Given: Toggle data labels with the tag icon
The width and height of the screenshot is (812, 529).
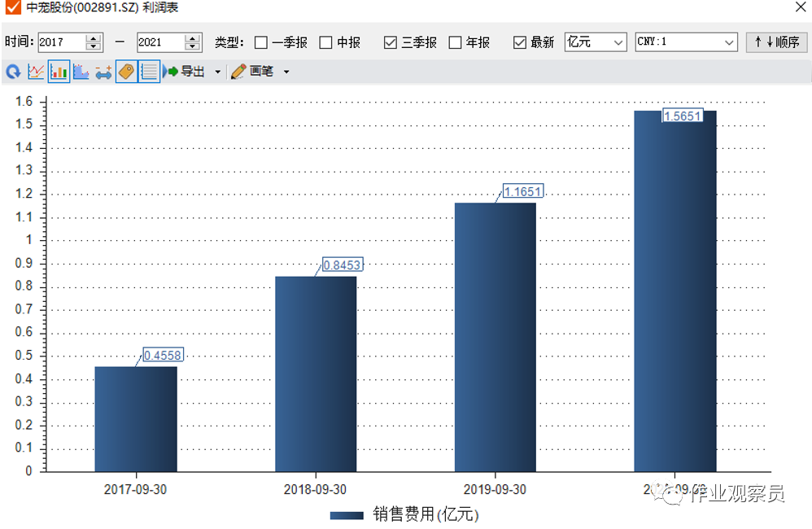Looking at the screenshot, I should pyautogui.click(x=126, y=72).
